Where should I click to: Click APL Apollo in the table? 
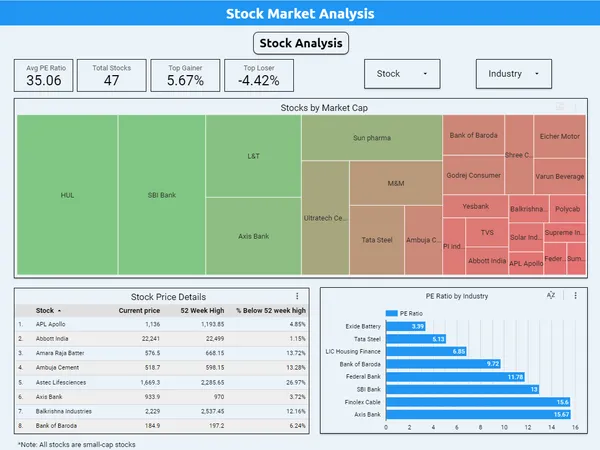(x=51, y=324)
